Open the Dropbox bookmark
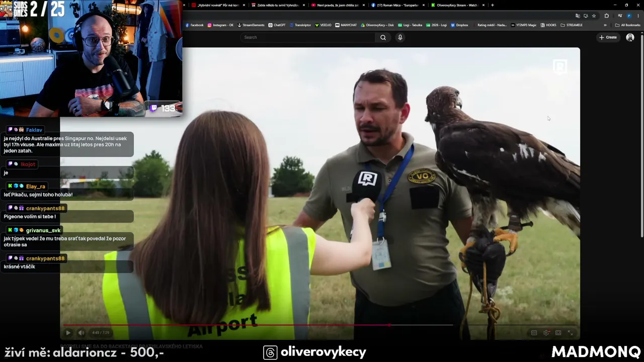Screen dimensions: 644x362 pos(459,25)
